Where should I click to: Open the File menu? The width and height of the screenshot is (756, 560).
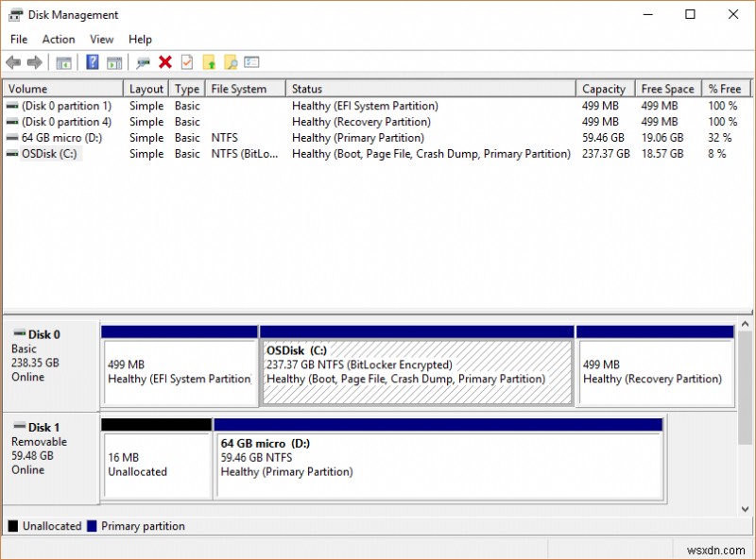coord(19,40)
